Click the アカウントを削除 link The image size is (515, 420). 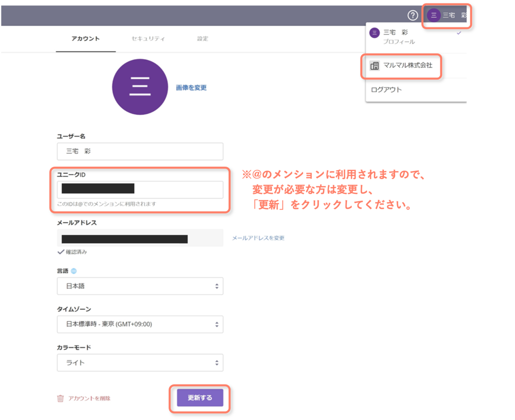89,399
